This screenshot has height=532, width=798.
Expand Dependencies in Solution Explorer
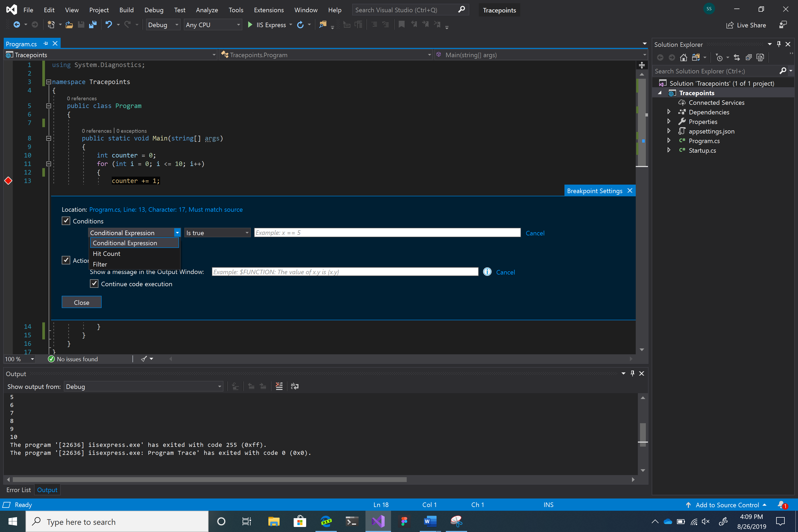669,112
